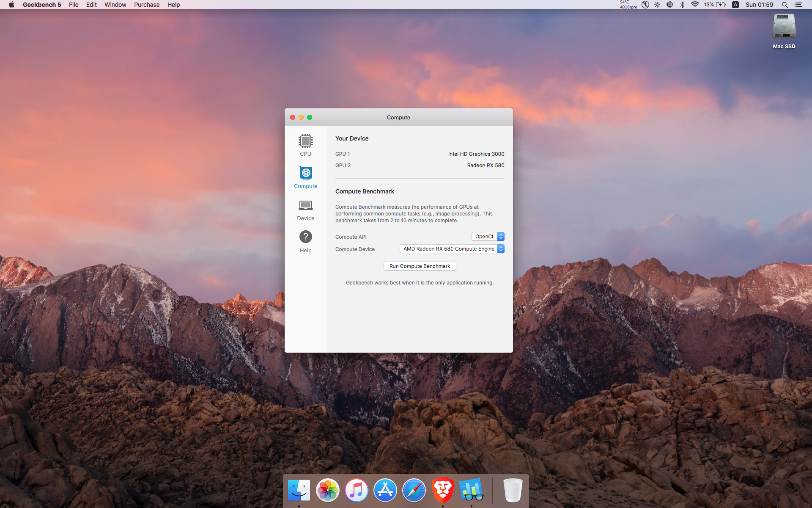The height and width of the screenshot is (508, 812).
Task: Click the Wi-Fi status icon
Action: click(695, 5)
